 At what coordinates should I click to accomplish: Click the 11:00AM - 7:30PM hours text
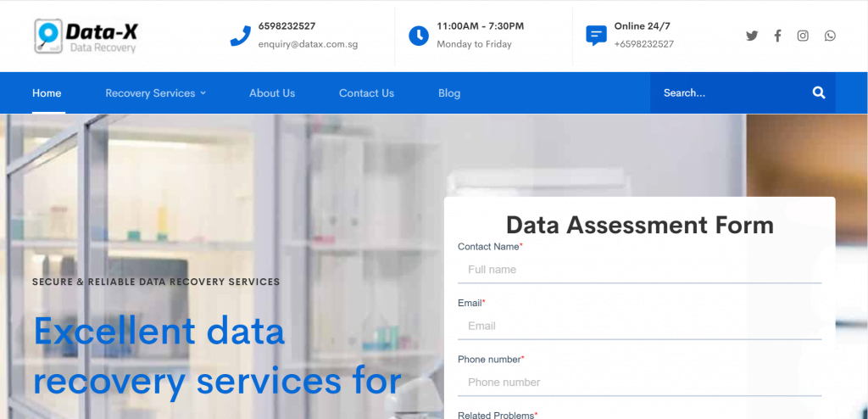click(480, 26)
